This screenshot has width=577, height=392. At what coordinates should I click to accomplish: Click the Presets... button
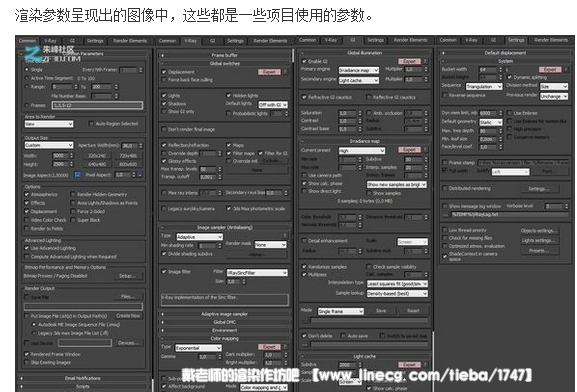click(x=539, y=251)
